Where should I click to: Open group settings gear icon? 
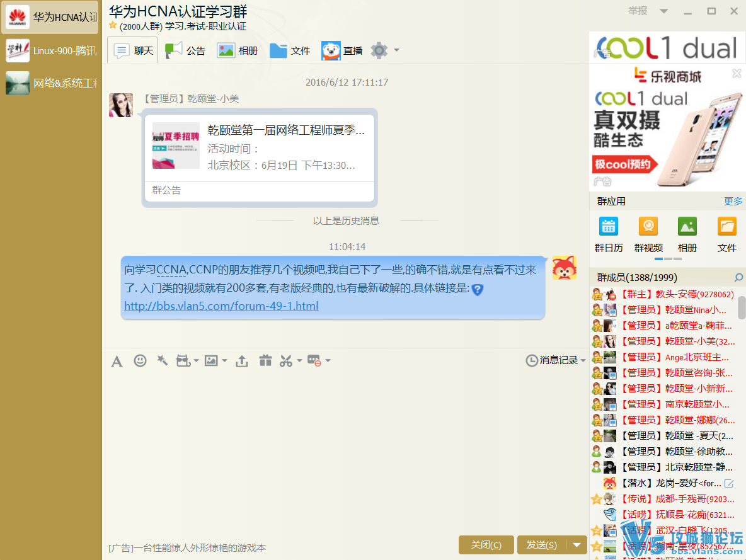[x=379, y=50]
